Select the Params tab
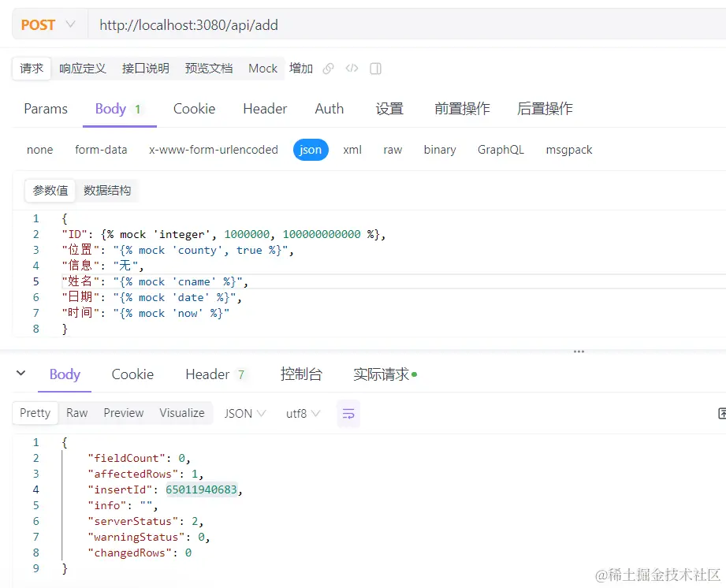This screenshot has height=588, width=726. (x=46, y=109)
